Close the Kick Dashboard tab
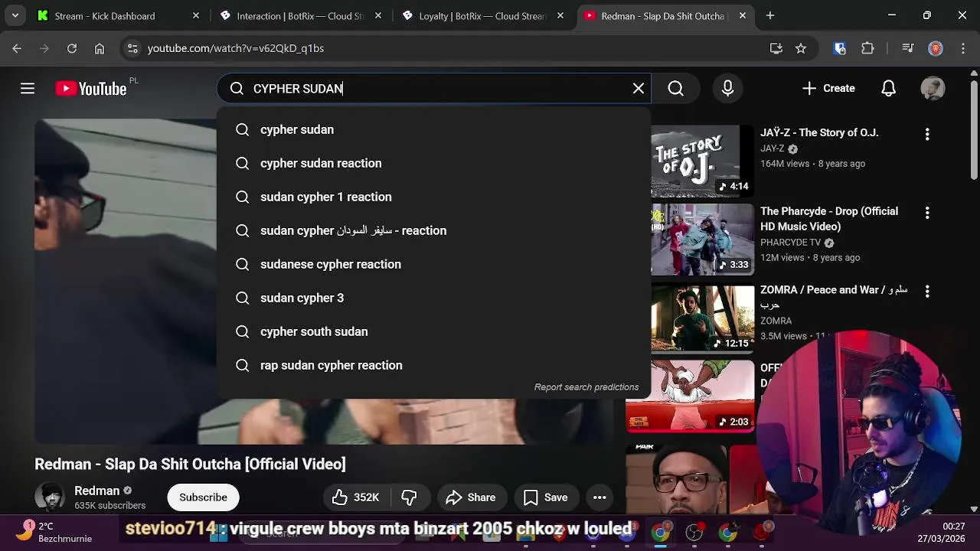This screenshot has width=980, height=551. pos(196,15)
